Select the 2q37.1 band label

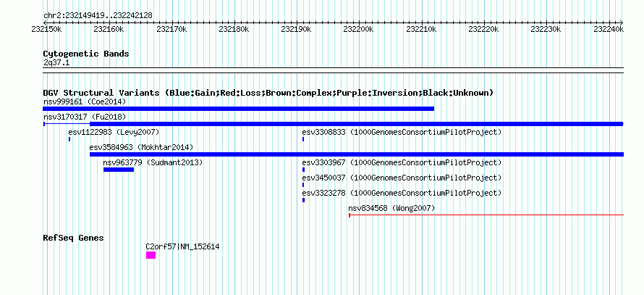[x=56, y=62]
